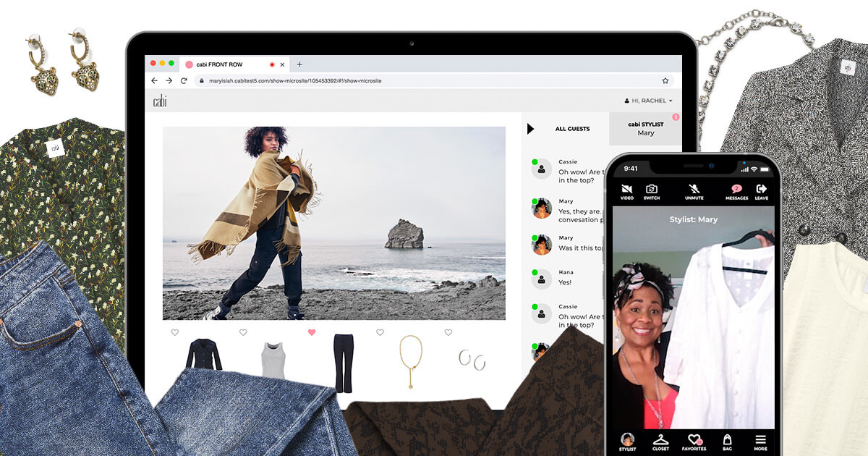Click 'Stylist: Mary' label on phone video

(694, 219)
